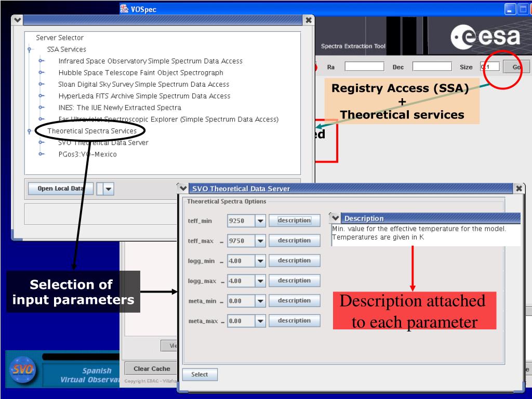Select Sloan Digital Sky Survey Simple Spectrum Data Access

[x=143, y=84]
